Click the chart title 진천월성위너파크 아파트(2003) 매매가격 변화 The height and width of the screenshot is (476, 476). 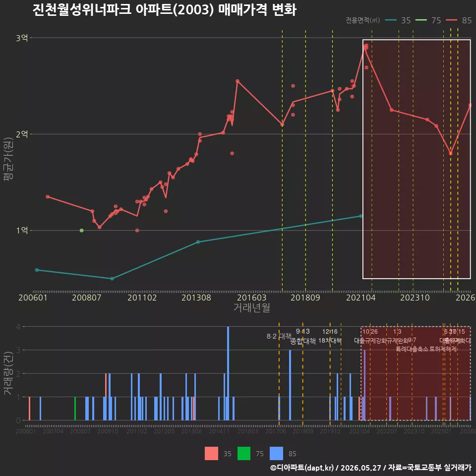pos(164,10)
